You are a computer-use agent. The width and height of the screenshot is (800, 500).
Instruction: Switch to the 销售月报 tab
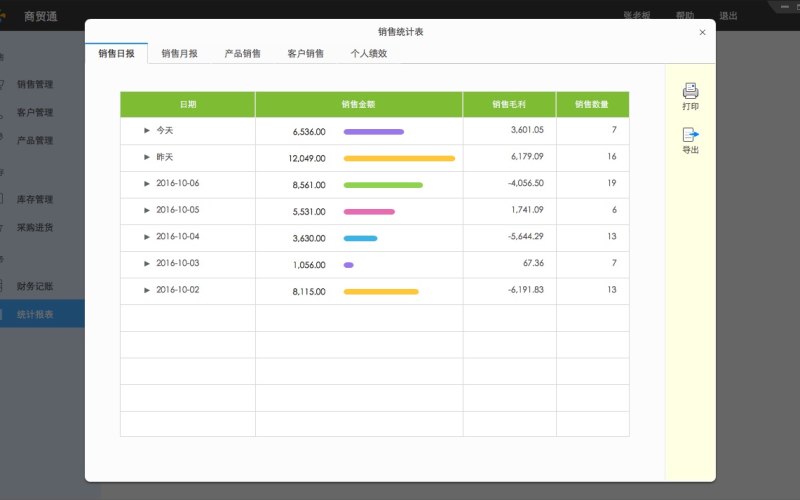pos(180,54)
